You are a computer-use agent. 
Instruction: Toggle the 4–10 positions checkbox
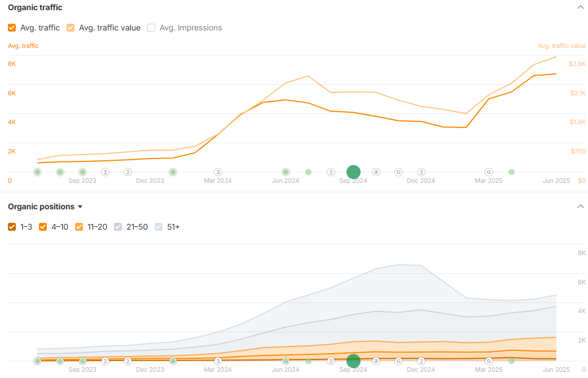click(43, 227)
